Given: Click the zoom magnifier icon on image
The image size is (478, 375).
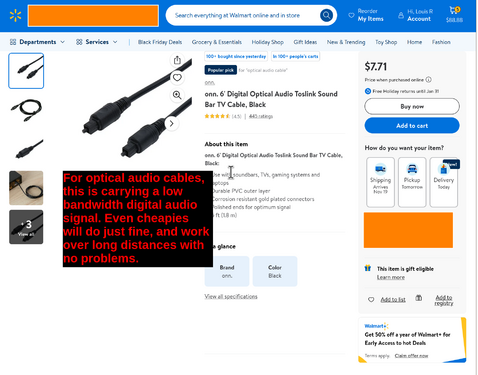Looking at the screenshot, I should (177, 95).
